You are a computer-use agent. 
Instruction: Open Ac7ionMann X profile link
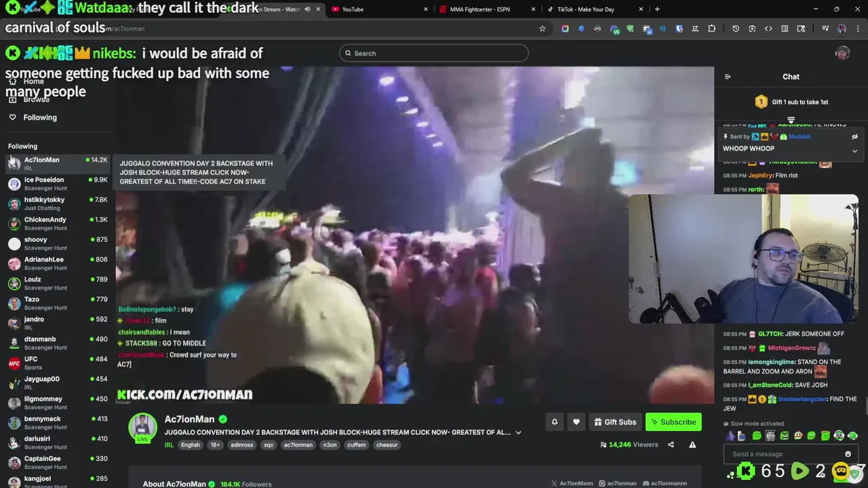[572, 483]
